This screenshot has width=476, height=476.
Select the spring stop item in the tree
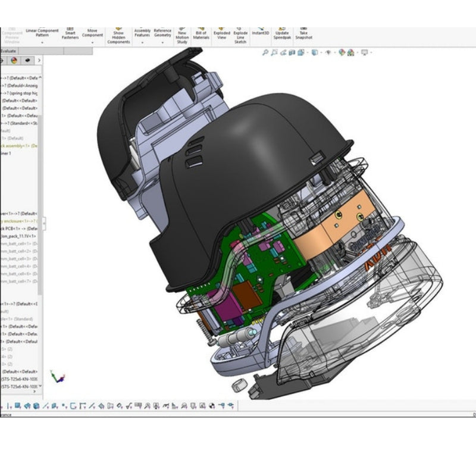pyautogui.click(x=21, y=93)
